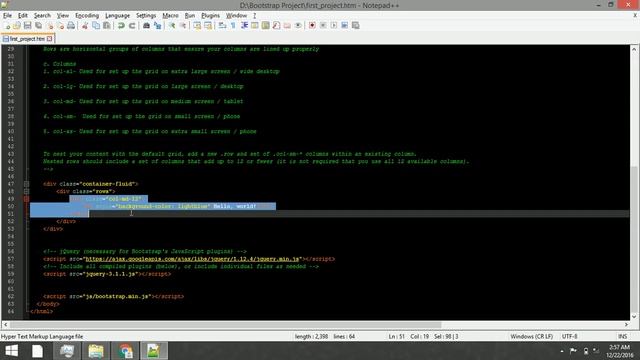Click the Close document toolbar icon
The width and height of the screenshot is (640, 360).
pyautogui.click(x=50, y=26)
